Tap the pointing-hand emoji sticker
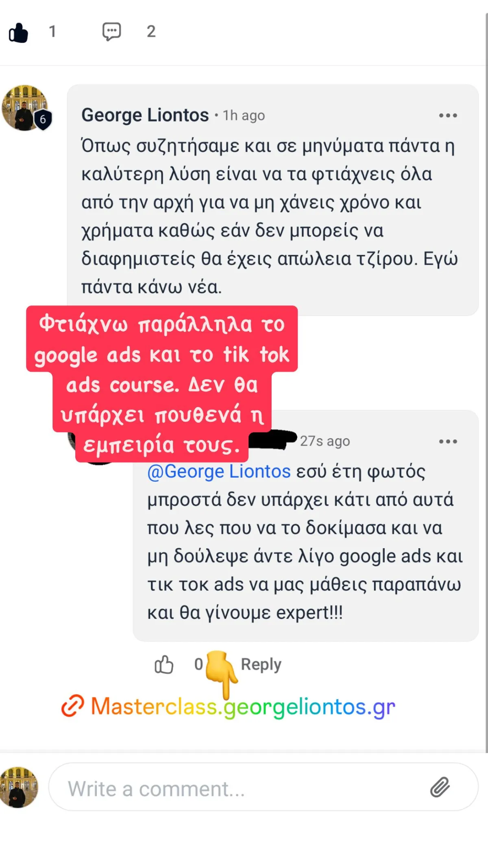The width and height of the screenshot is (488, 868). point(222,673)
